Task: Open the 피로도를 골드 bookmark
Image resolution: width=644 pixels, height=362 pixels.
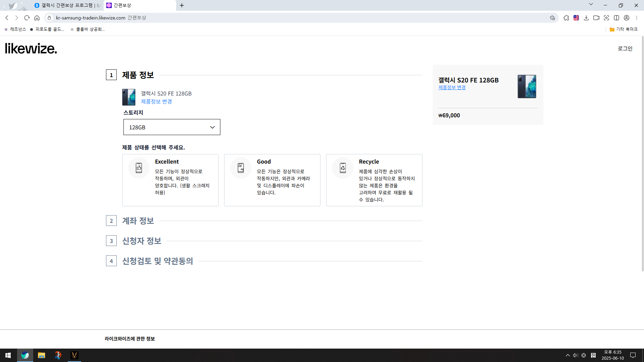Action: (47, 29)
